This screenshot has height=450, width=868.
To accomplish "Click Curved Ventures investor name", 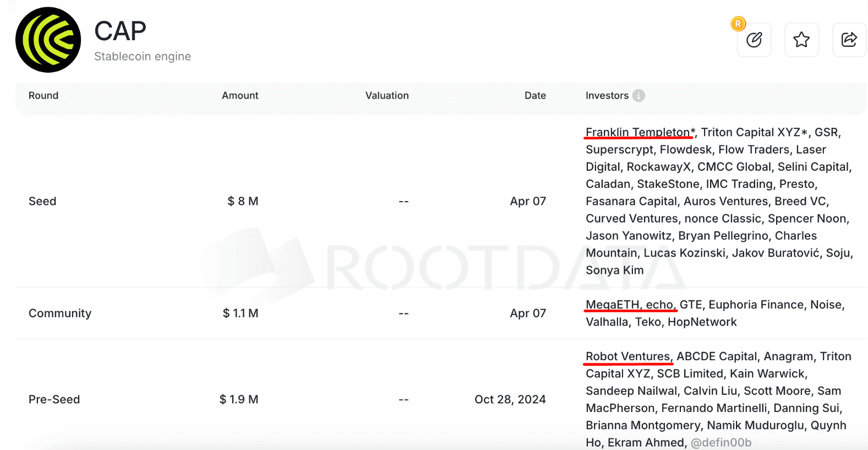I will pyautogui.click(x=631, y=218).
